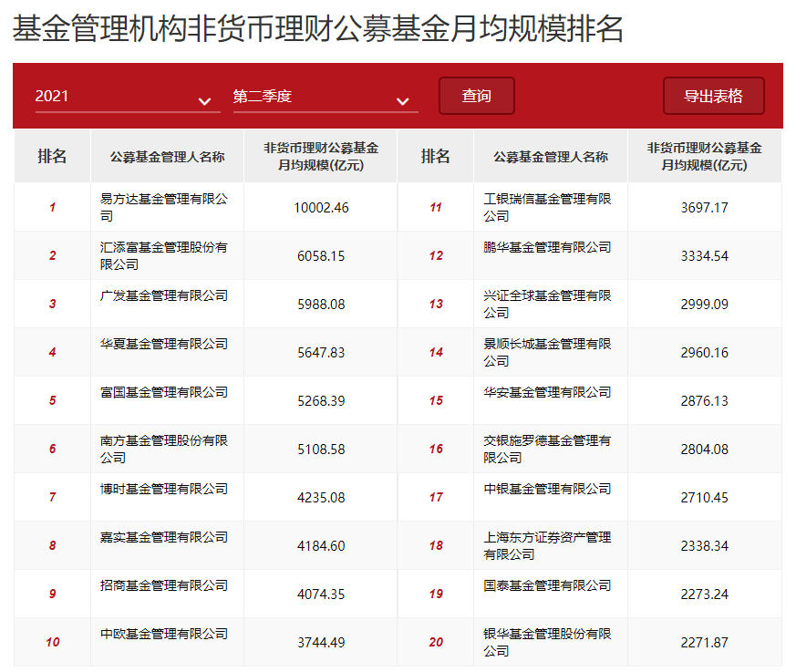The width and height of the screenshot is (796, 672).
Task: Click rank number 10
Action: 53,642
